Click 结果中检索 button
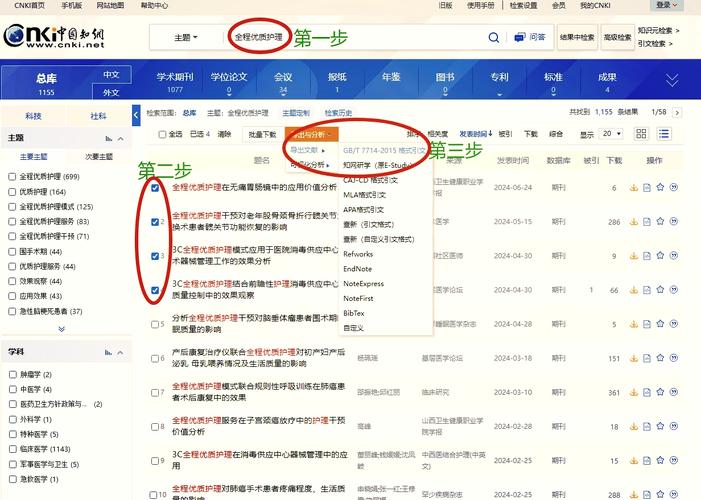Screen dimensions: 701x500 (577, 38)
